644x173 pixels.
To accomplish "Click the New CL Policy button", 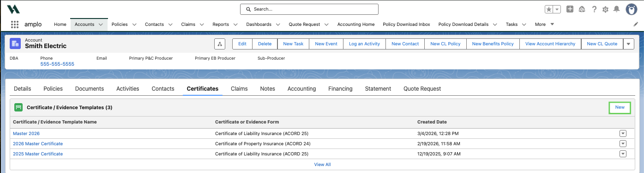I will (x=445, y=44).
